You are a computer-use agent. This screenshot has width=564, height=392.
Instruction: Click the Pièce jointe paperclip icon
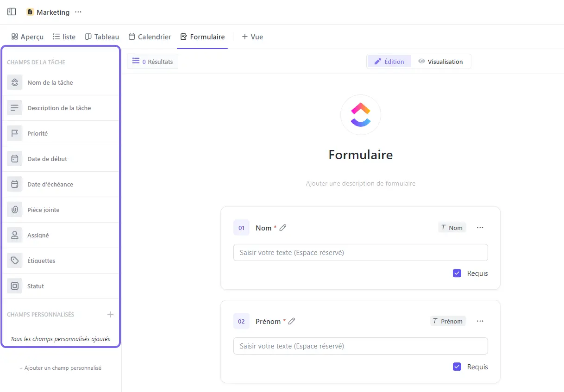pos(15,210)
